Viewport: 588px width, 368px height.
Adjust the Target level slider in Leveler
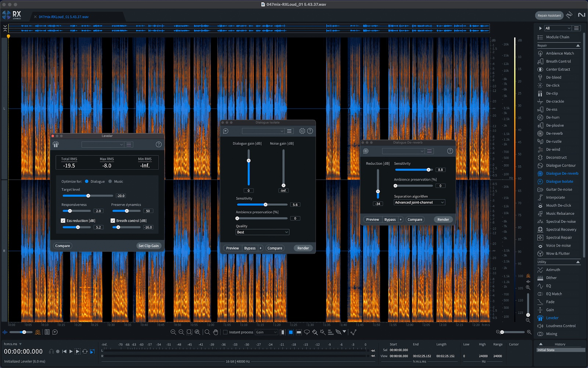[x=88, y=196]
